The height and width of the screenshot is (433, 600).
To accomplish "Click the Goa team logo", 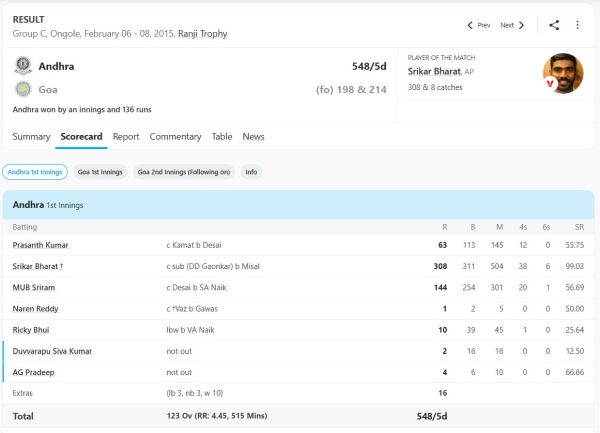I will point(22,88).
